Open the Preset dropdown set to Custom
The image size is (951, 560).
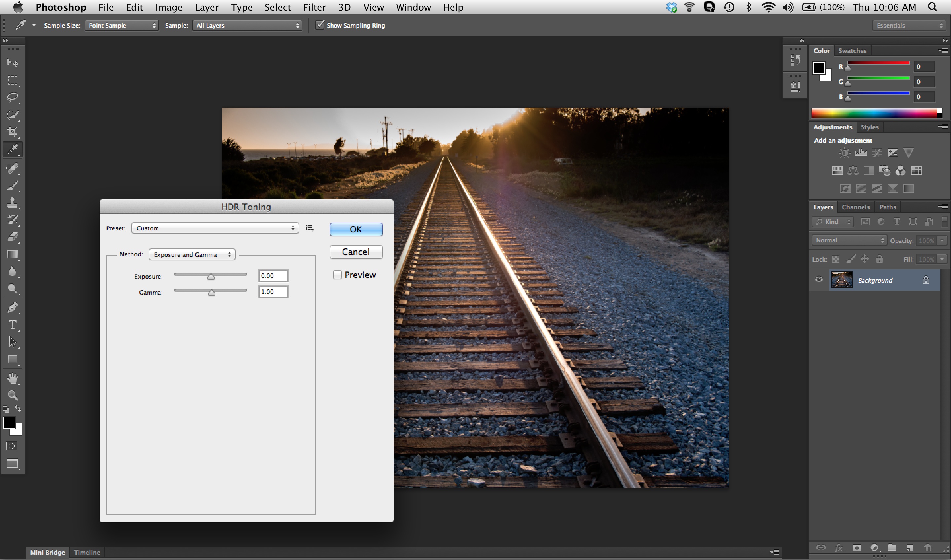tap(215, 228)
